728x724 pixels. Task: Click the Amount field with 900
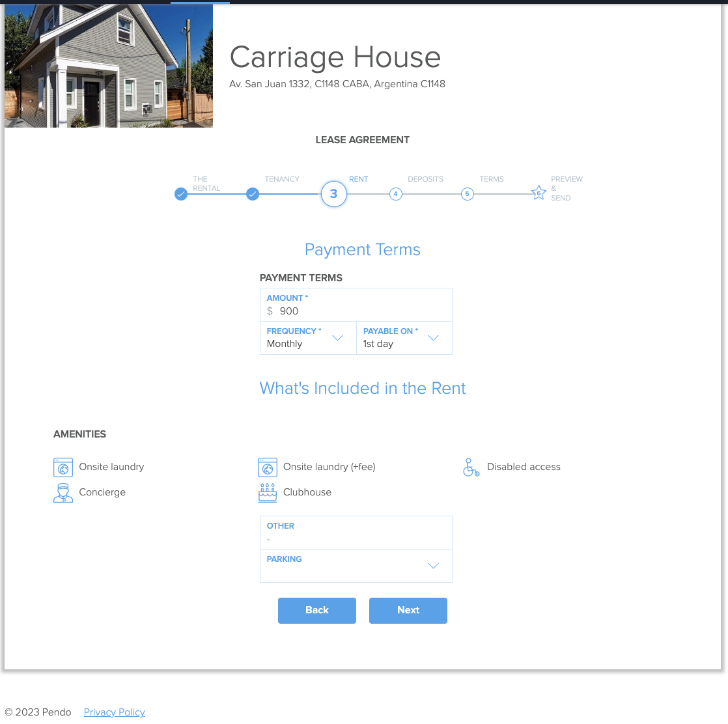coord(356,305)
